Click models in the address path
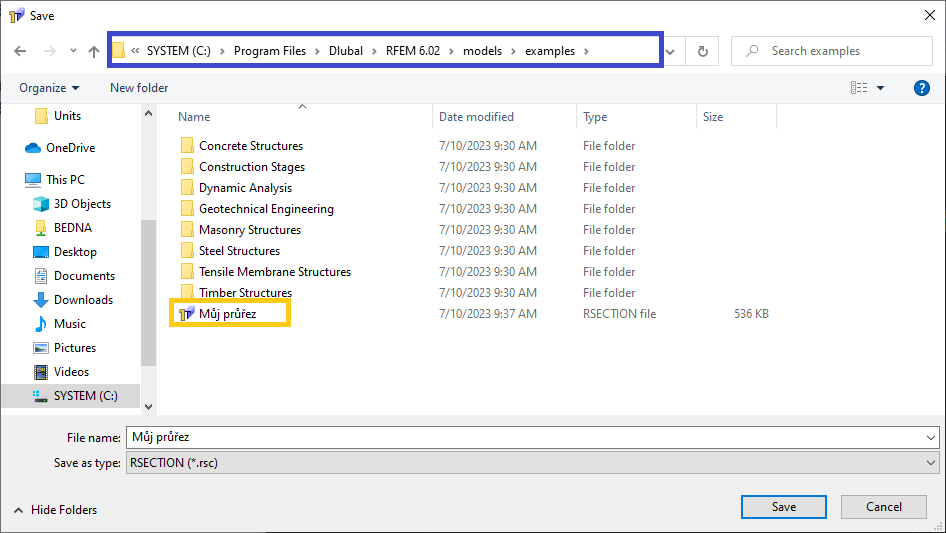 [482, 51]
